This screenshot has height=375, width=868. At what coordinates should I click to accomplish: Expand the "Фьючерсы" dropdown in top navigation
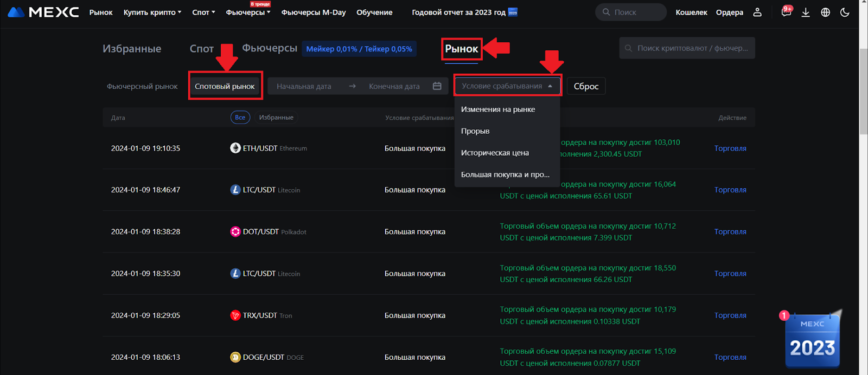pos(248,12)
